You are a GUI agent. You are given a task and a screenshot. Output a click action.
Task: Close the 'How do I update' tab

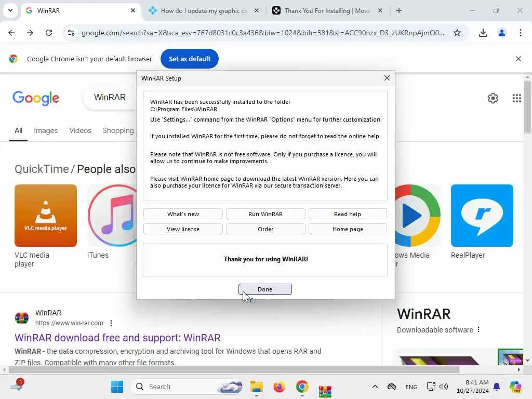pos(257,10)
